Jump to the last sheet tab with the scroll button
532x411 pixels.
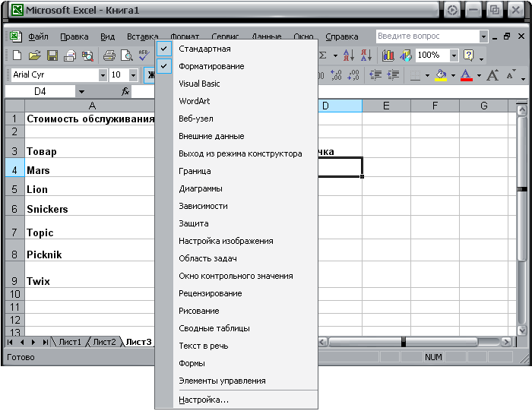click(x=45, y=342)
